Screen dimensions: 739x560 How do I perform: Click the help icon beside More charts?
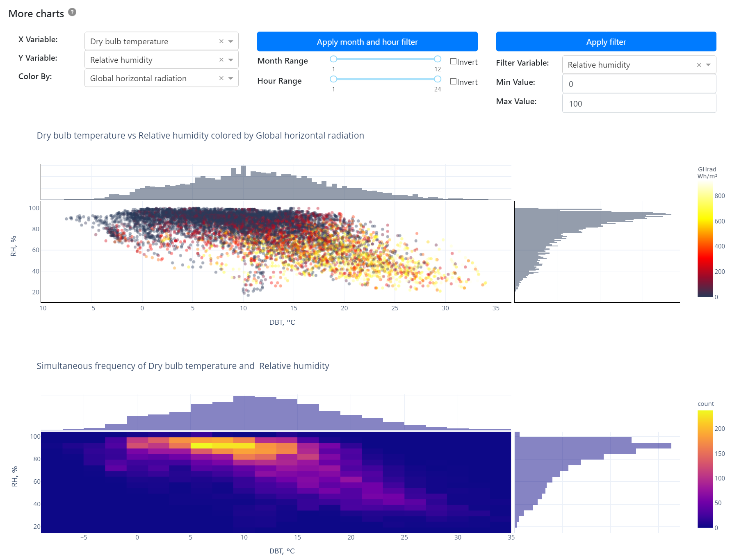[72, 12]
